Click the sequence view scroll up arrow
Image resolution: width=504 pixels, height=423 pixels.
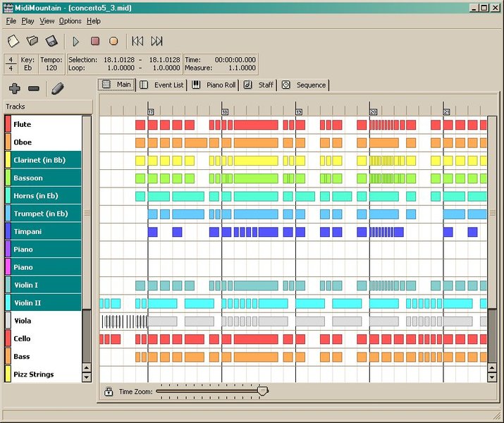492,367
